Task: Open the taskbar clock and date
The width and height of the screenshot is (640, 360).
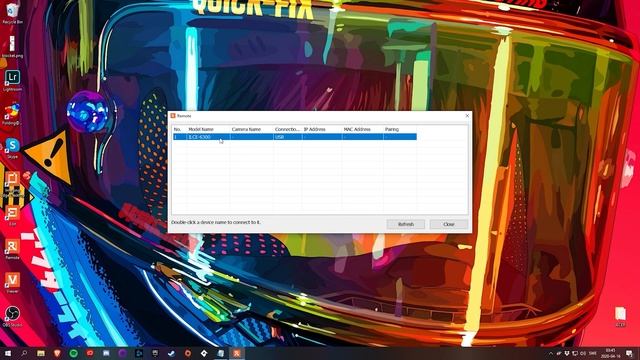Action: pos(610,353)
